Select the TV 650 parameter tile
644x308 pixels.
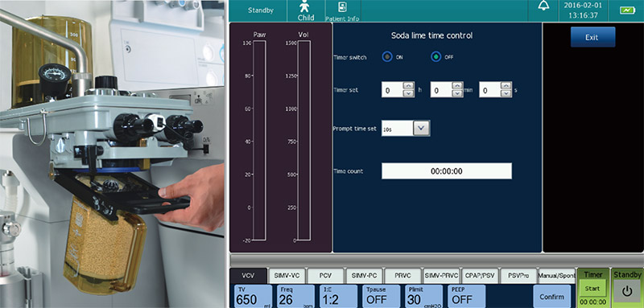click(x=253, y=297)
